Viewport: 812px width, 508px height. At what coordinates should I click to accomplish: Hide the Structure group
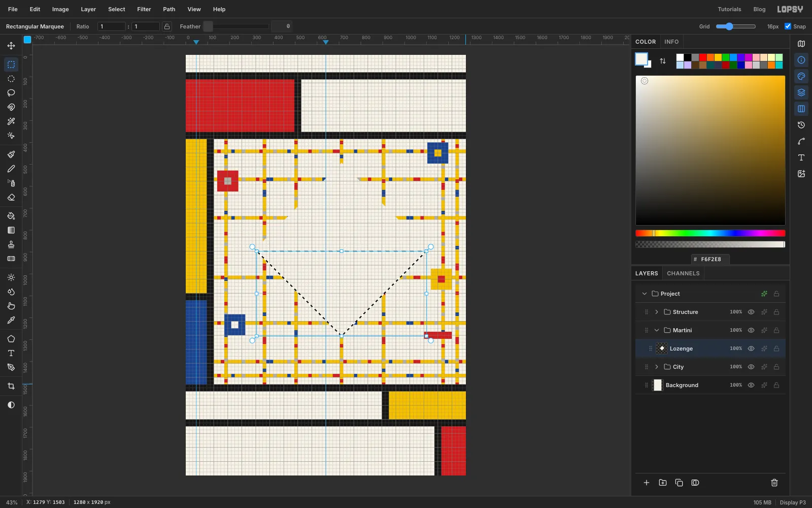[x=751, y=312]
